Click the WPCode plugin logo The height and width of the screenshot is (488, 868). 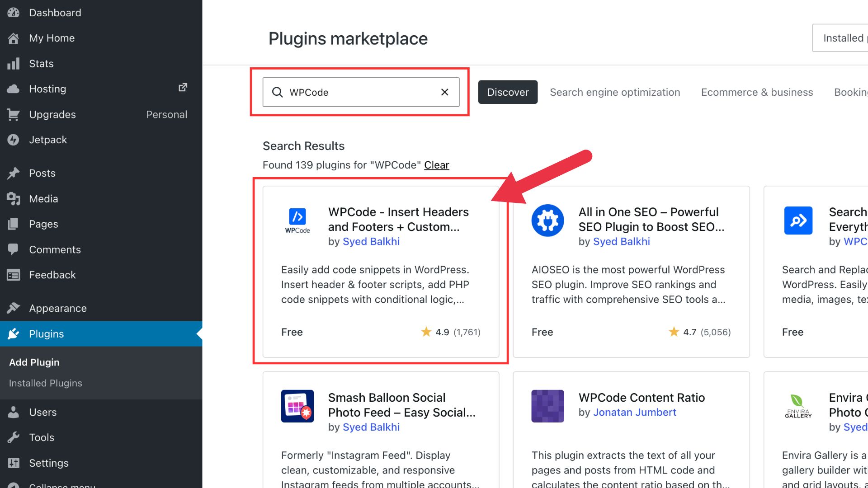[x=297, y=221]
